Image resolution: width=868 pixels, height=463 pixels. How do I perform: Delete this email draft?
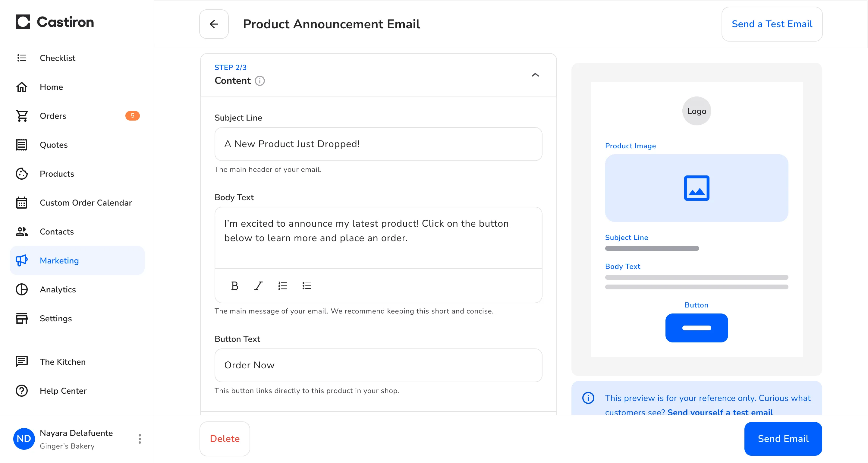[x=225, y=439]
